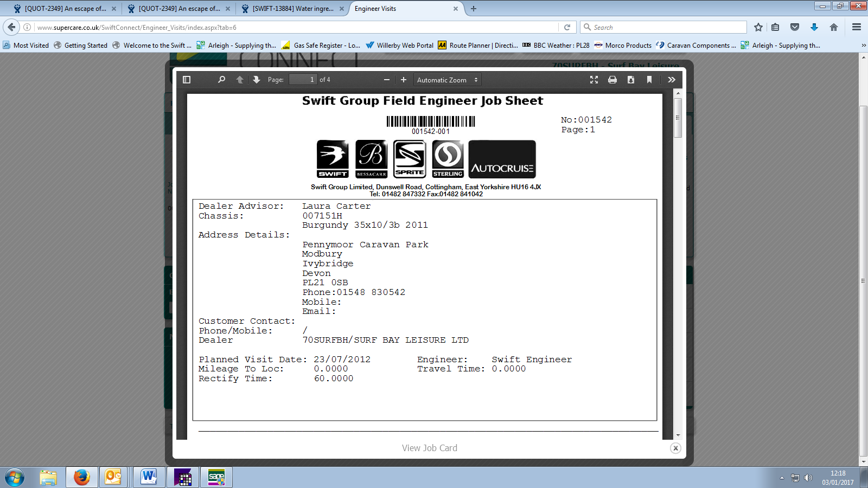Screen dimensions: 868x488
Task: Zoom in on the PDF document
Action: [x=404, y=80]
